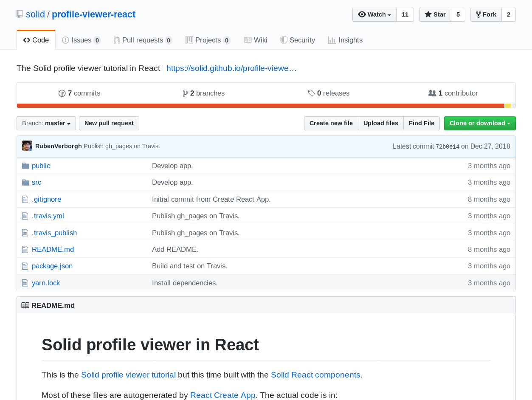Click Find File button

pos(422,123)
